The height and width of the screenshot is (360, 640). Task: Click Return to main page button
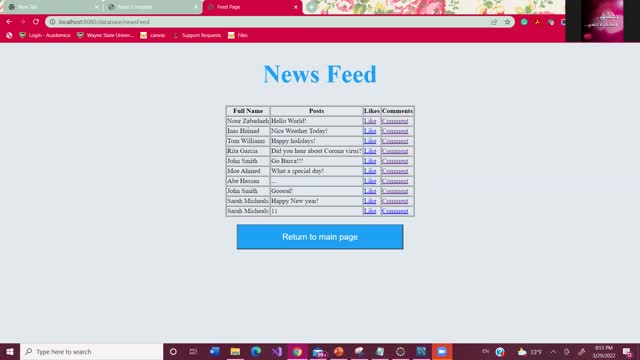320,237
